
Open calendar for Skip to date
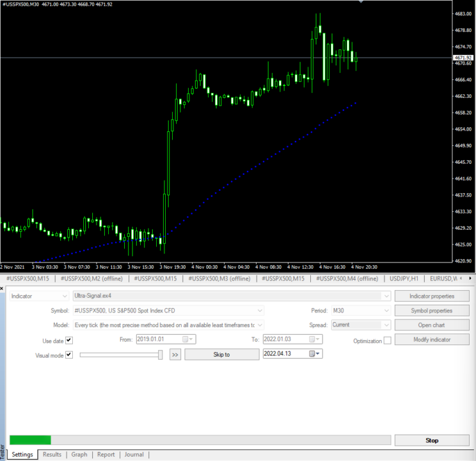[x=314, y=353]
